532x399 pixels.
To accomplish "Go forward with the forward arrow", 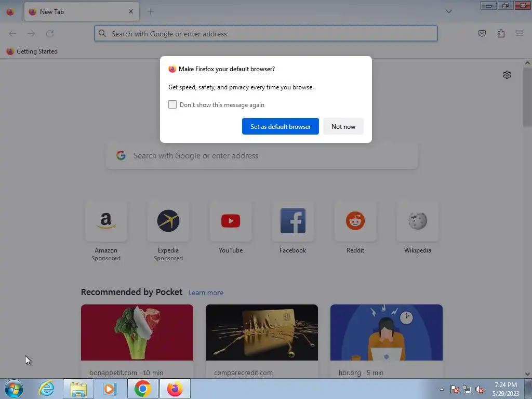I will pos(31,34).
